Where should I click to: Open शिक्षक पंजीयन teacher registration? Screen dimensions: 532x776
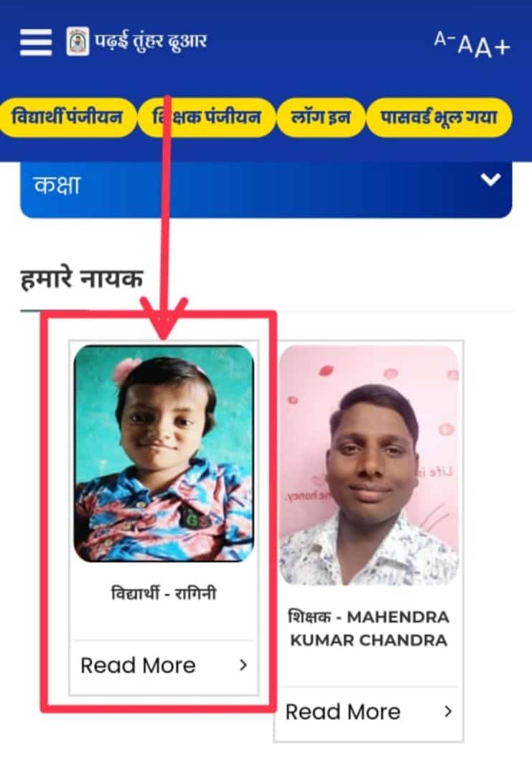coord(207,117)
